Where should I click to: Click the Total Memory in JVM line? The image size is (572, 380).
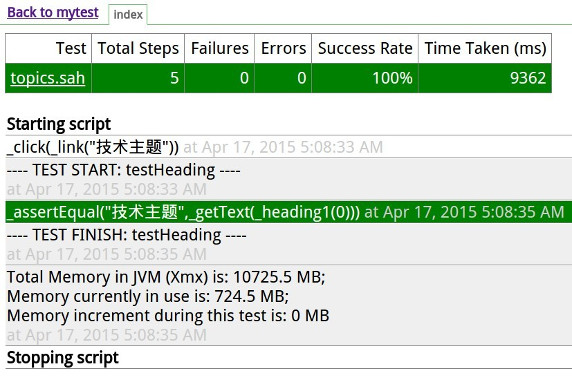pyautogui.click(x=166, y=277)
